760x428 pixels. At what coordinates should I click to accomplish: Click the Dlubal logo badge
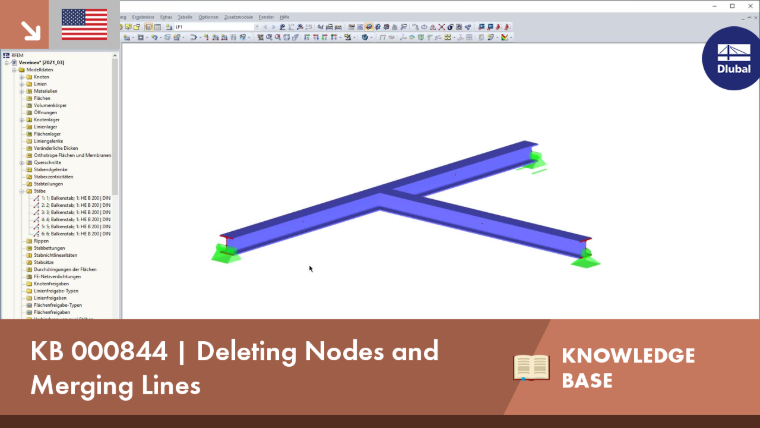pyautogui.click(x=732, y=58)
